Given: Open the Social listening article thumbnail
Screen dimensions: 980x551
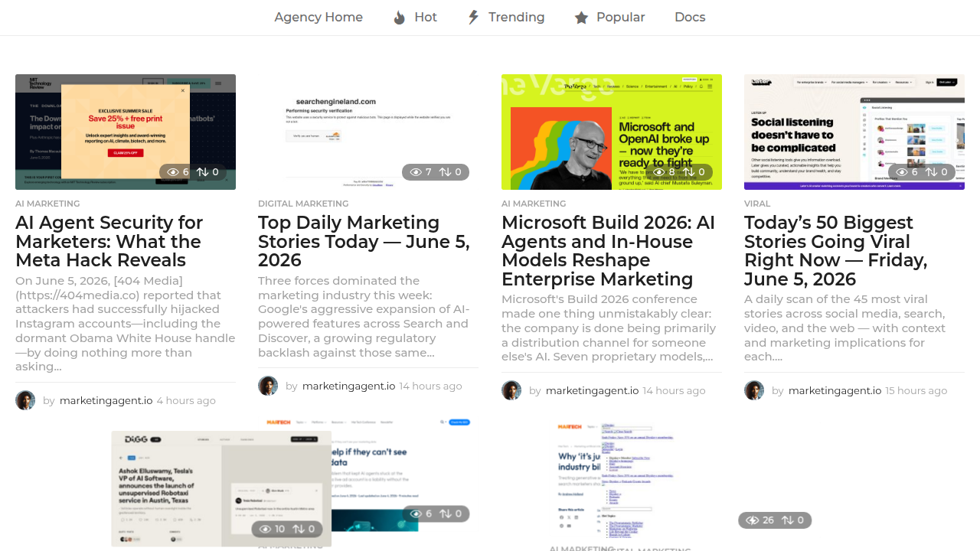Looking at the screenshot, I should click(854, 132).
